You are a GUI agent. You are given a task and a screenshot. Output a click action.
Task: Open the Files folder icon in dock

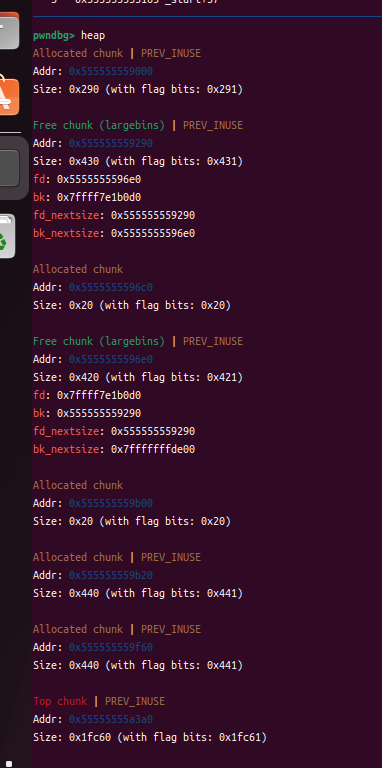tap(9, 30)
